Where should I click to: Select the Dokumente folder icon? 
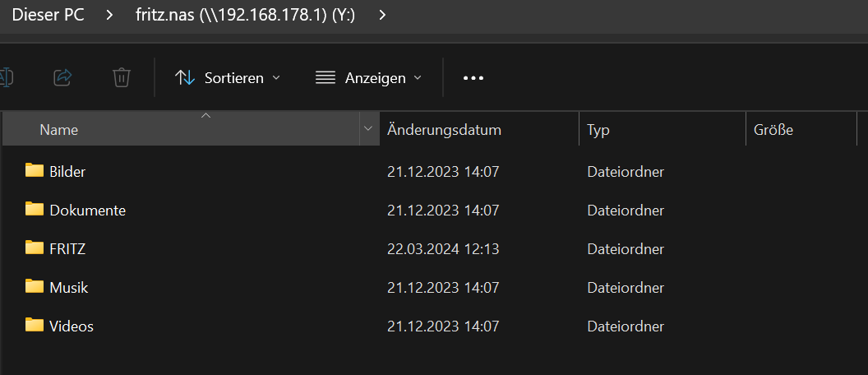pos(34,209)
